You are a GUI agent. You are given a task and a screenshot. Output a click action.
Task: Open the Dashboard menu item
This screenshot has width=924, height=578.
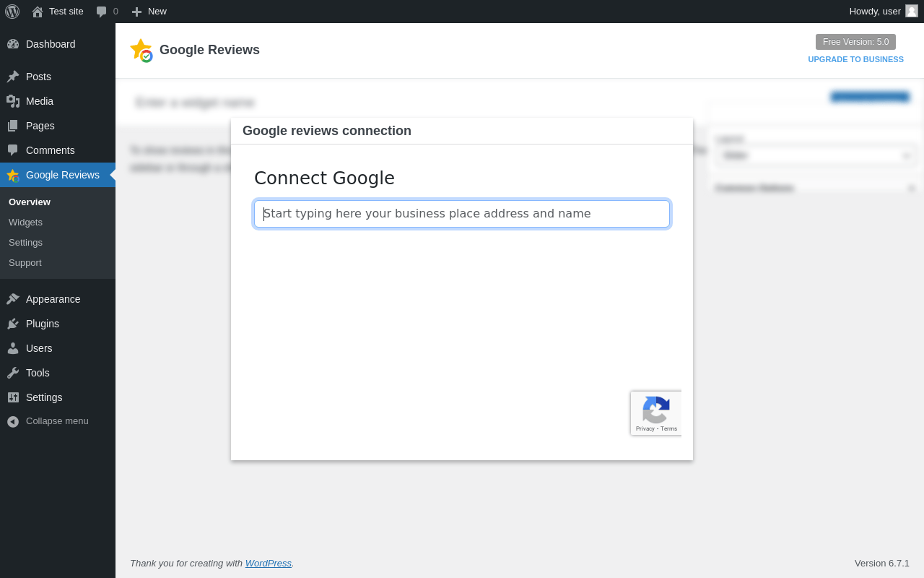tap(58, 44)
